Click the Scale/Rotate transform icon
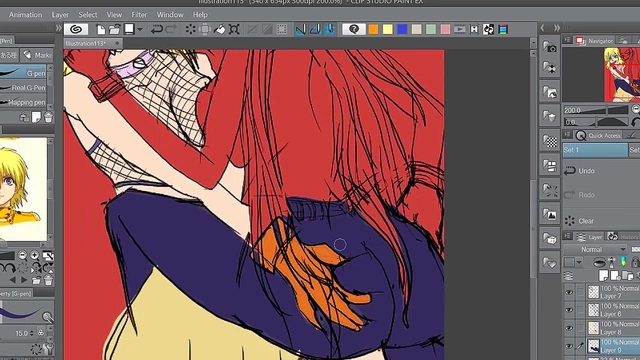 (234, 29)
